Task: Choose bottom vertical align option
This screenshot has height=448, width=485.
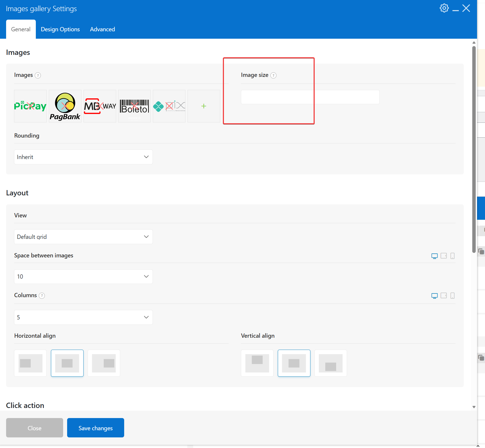Action: pos(331,363)
